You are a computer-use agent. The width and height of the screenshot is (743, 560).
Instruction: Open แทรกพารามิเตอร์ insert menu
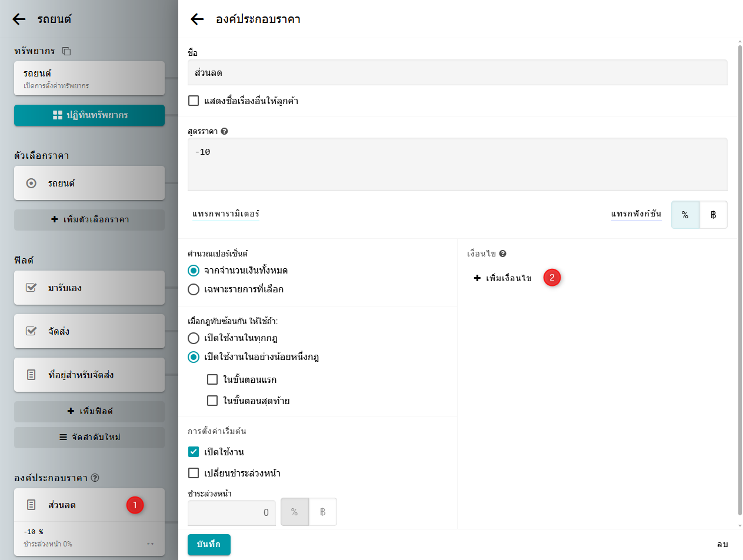pyautogui.click(x=225, y=214)
